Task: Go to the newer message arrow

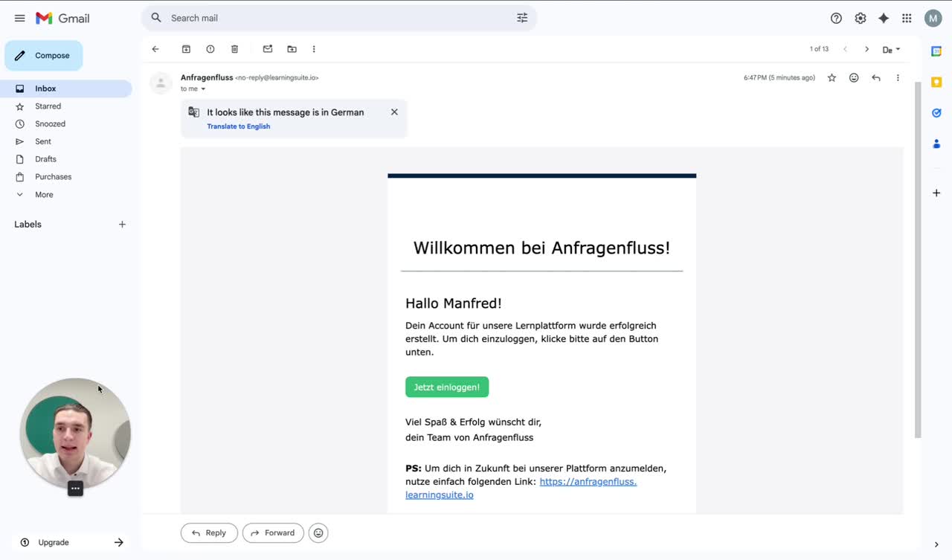Action: coord(845,49)
